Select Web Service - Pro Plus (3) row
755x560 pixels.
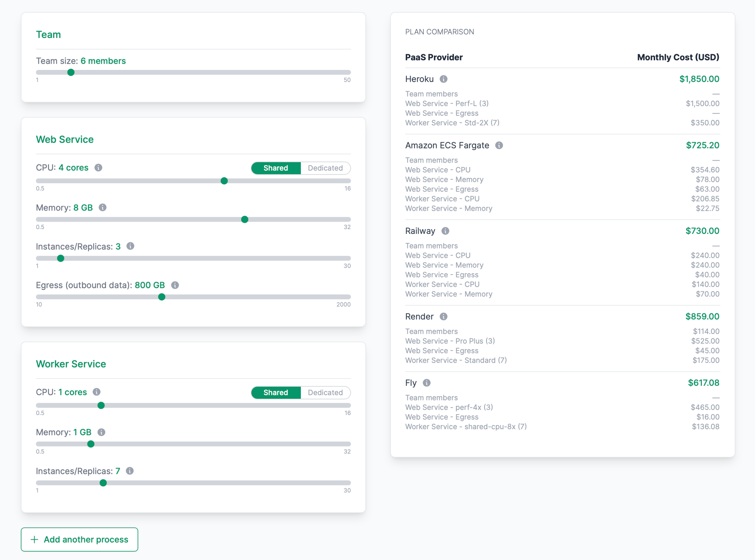562,341
